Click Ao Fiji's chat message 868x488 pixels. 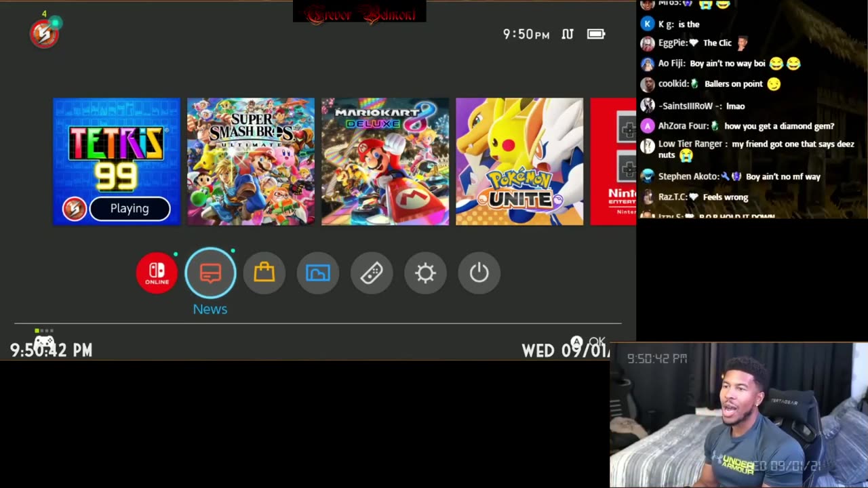click(721, 64)
